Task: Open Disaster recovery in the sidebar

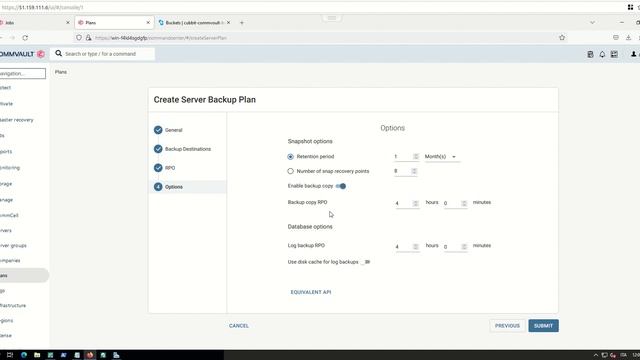Action: (16, 120)
